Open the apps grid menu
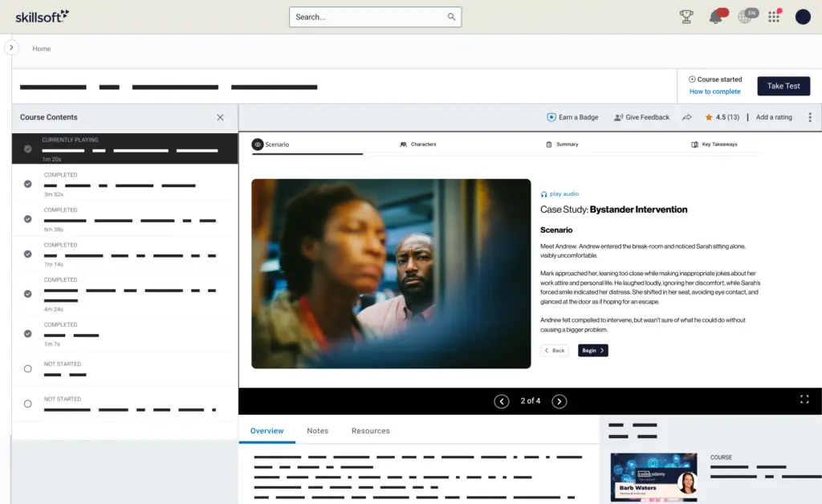This screenshot has height=504, width=822. 774,17
